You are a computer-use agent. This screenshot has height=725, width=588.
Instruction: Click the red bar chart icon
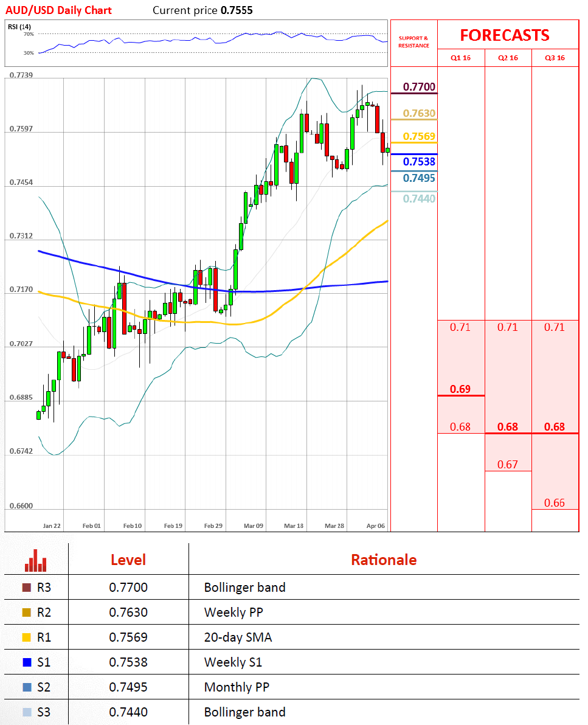pyautogui.click(x=35, y=560)
